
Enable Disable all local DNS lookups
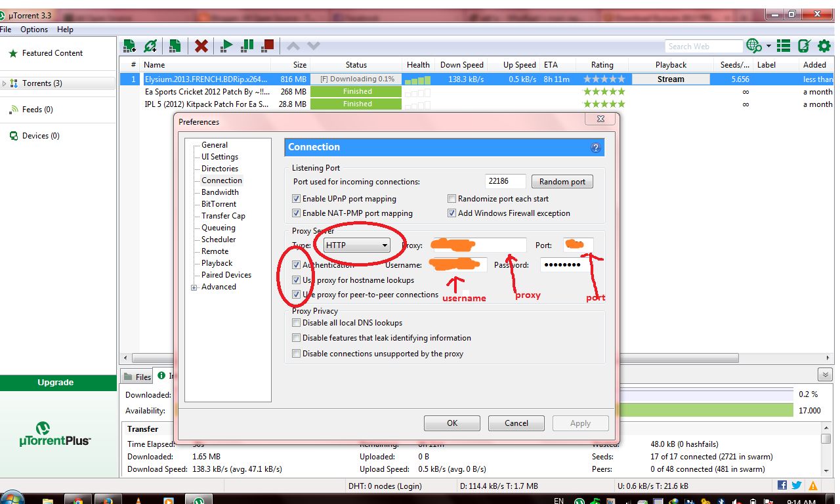click(297, 323)
